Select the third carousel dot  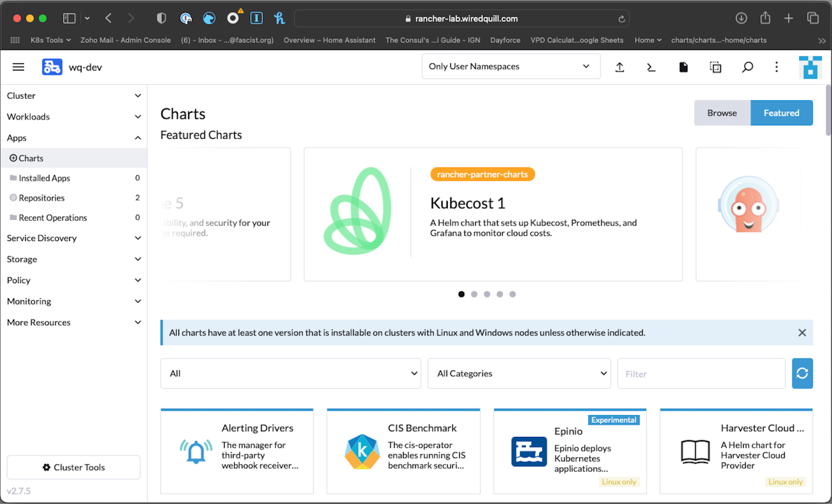487,294
